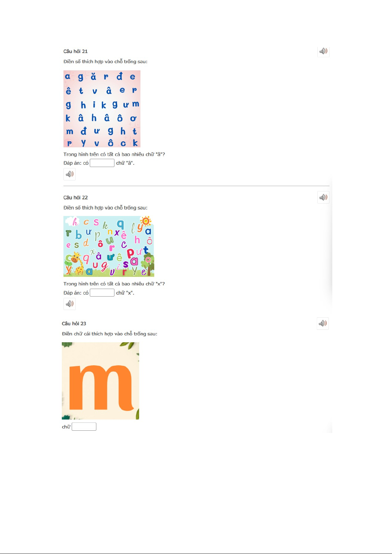Click the "Câu hỏi 21" heading
This screenshot has height=554, width=392.
point(75,51)
